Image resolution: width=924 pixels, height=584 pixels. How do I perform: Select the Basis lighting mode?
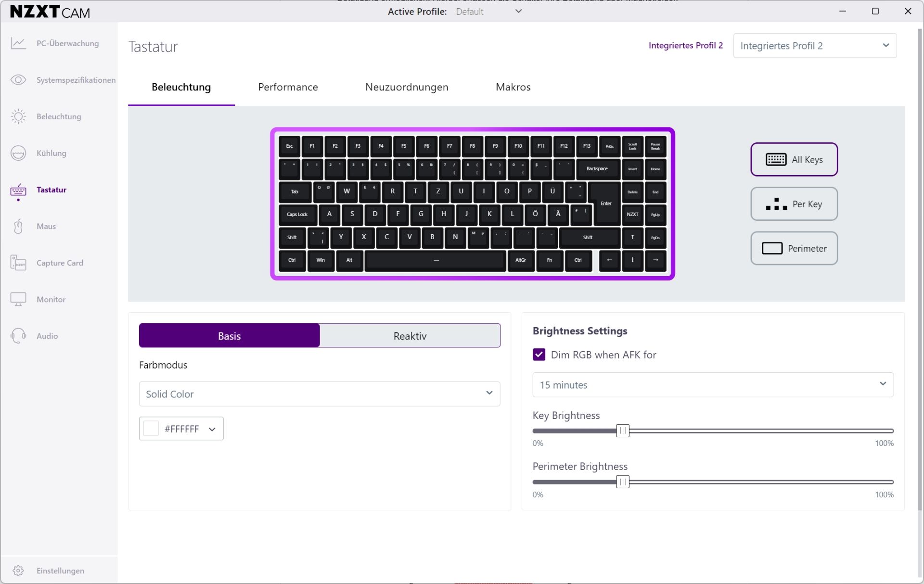229,336
